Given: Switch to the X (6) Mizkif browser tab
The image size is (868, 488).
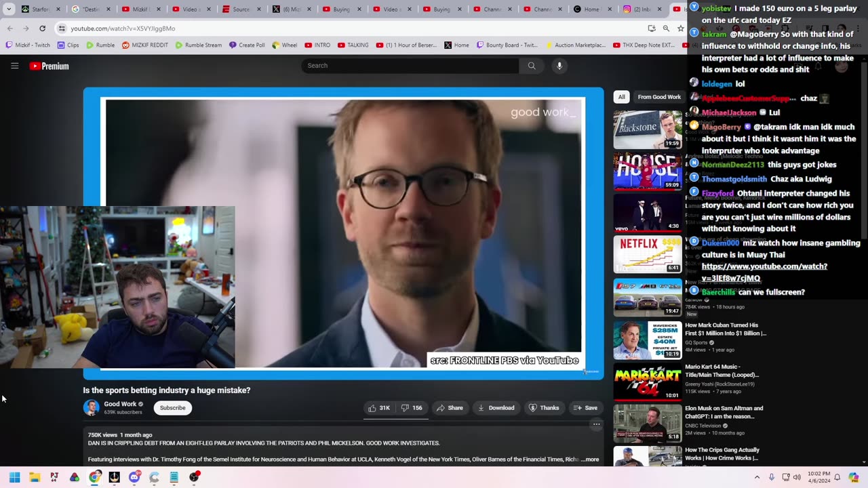Looking at the screenshot, I should coord(292,9).
